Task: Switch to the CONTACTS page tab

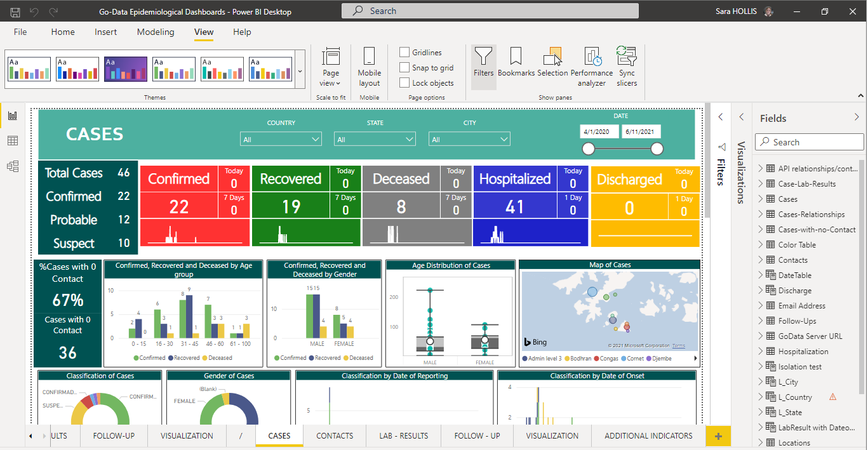Action: pos(335,436)
